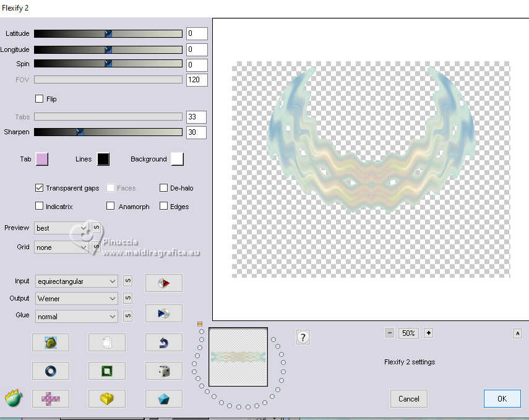Pick the Tab color swatch
This screenshot has height=420, width=529.
(42, 159)
